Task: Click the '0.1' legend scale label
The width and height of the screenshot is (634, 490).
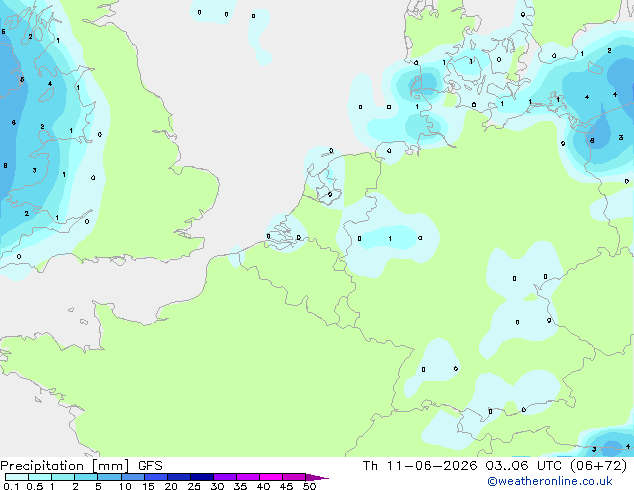Action: [x=11, y=486]
